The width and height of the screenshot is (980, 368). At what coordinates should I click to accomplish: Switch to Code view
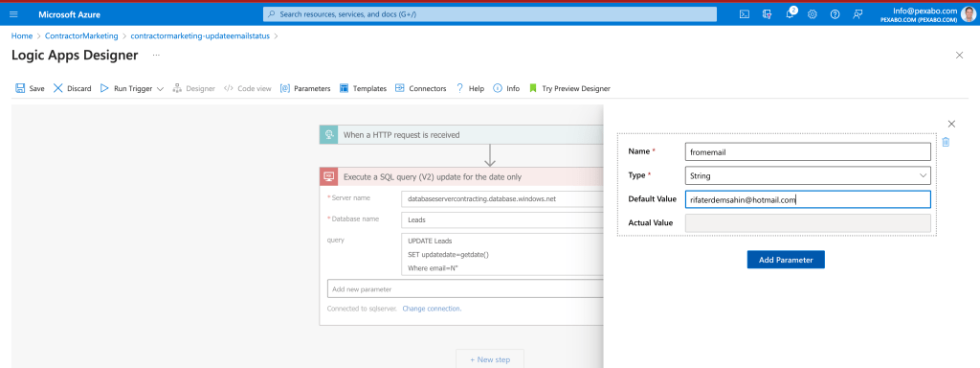[248, 88]
